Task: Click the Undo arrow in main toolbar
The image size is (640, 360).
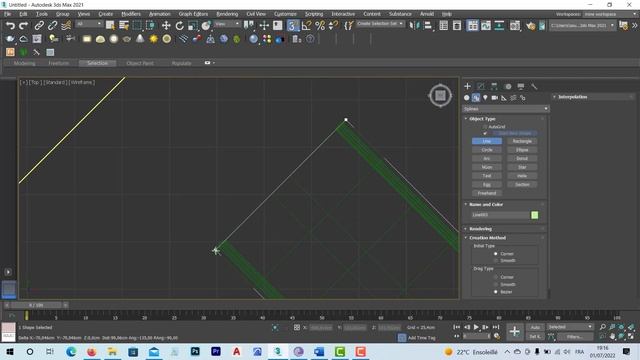Action: tap(10, 26)
